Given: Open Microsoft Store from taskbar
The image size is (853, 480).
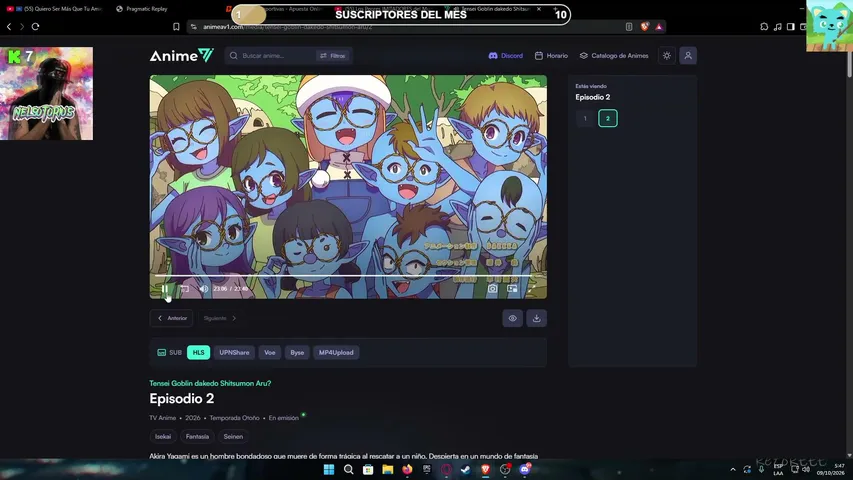Looking at the screenshot, I should tap(368, 469).
